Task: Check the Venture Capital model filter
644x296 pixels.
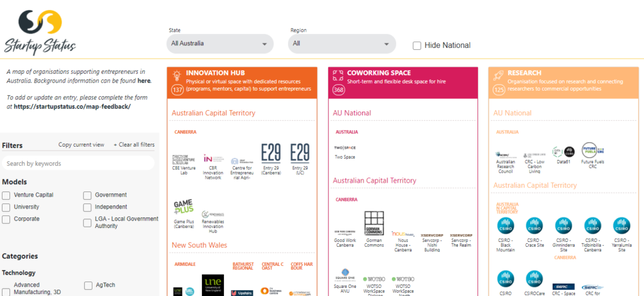Action: tap(6, 195)
